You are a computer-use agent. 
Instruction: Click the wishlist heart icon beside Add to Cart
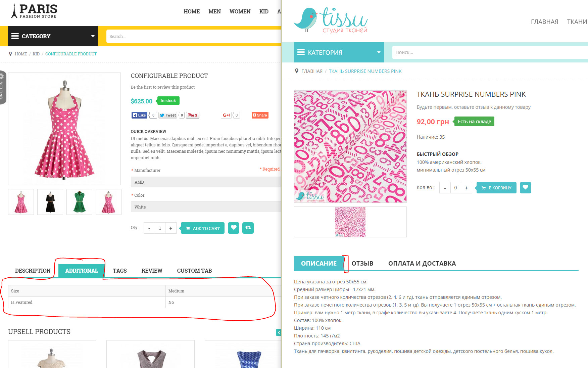coord(234,228)
